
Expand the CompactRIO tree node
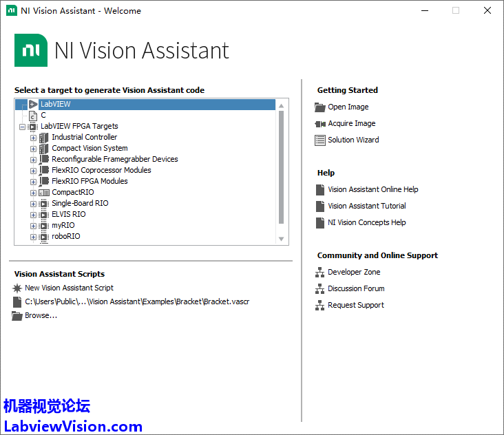coord(33,192)
